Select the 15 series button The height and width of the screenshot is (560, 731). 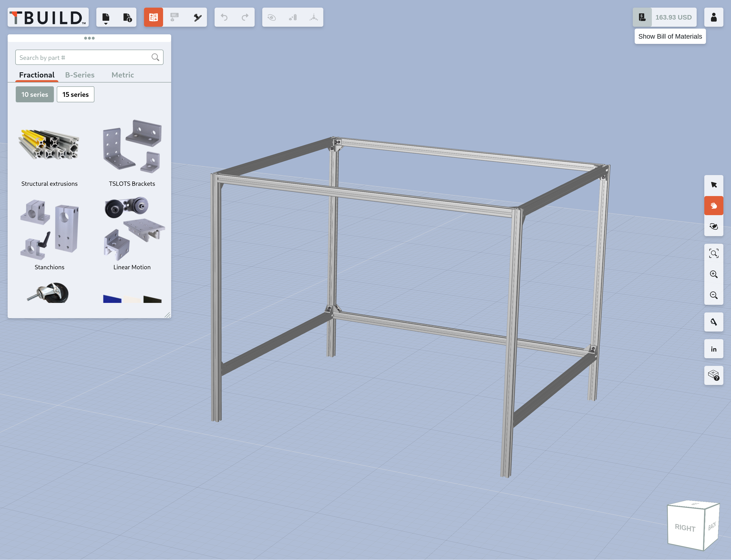pyautogui.click(x=75, y=95)
